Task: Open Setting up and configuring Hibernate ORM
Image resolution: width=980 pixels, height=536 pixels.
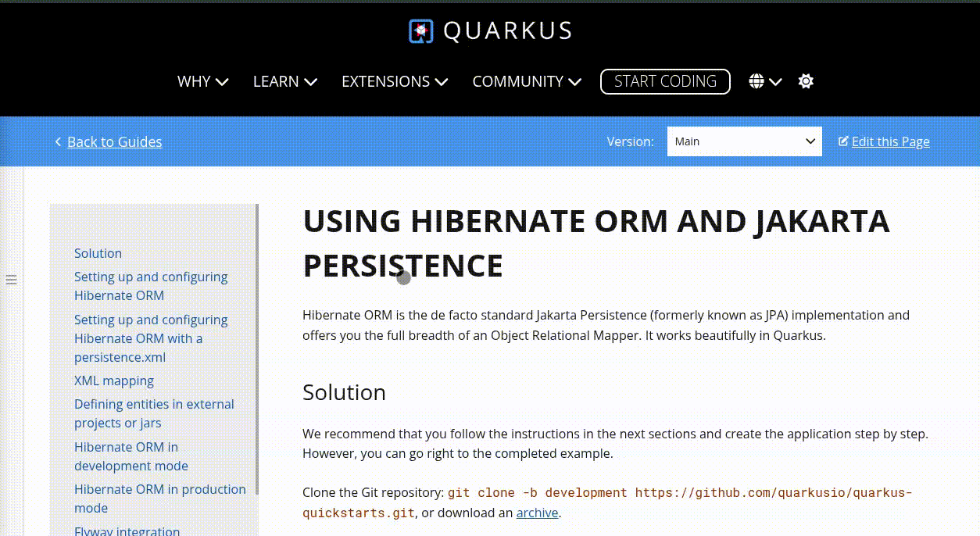Action: click(151, 286)
